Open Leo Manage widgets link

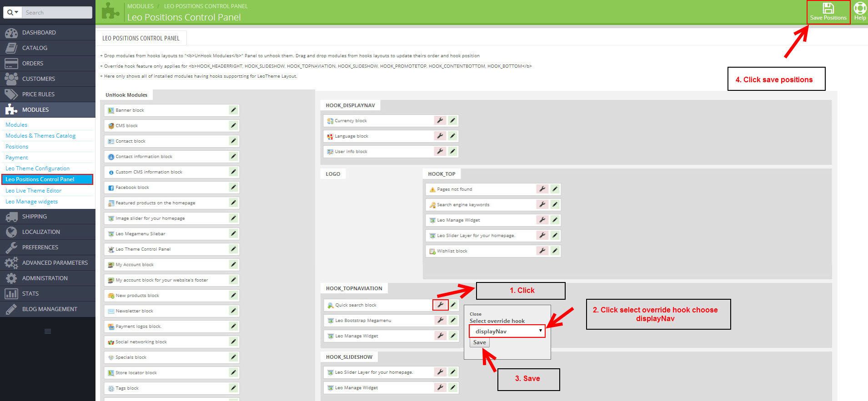pos(31,201)
